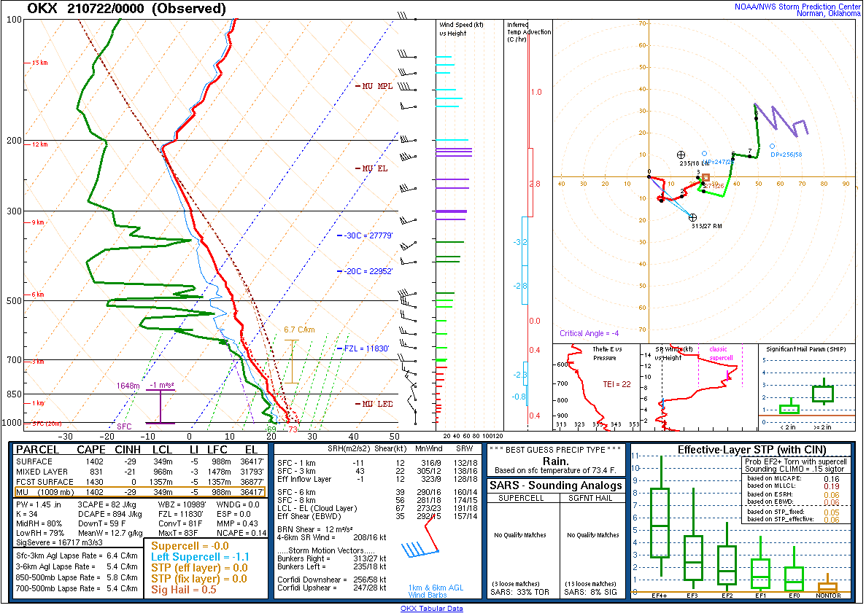Image resolution: width=866 pixels, height=616 pixels.
Task: Click the Bunkers Left = 235/18 kt entry
Action: click(x=331, y=567)
